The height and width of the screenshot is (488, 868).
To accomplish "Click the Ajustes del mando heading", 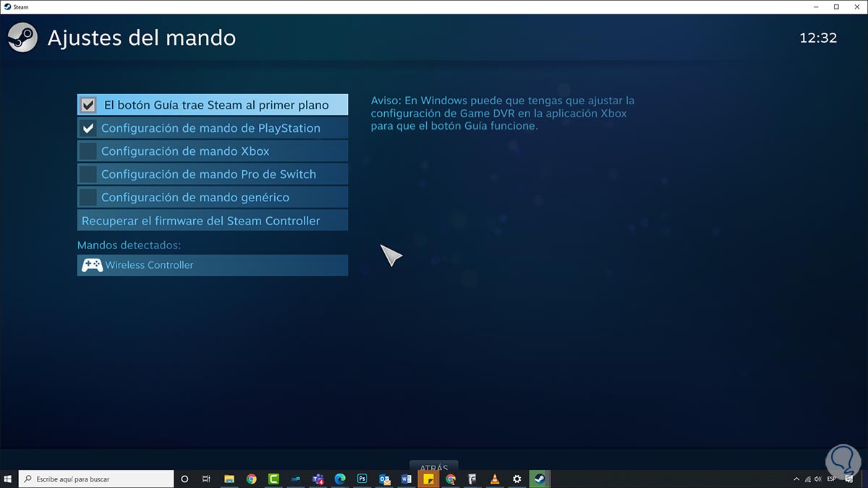I will tap(142, 38).
